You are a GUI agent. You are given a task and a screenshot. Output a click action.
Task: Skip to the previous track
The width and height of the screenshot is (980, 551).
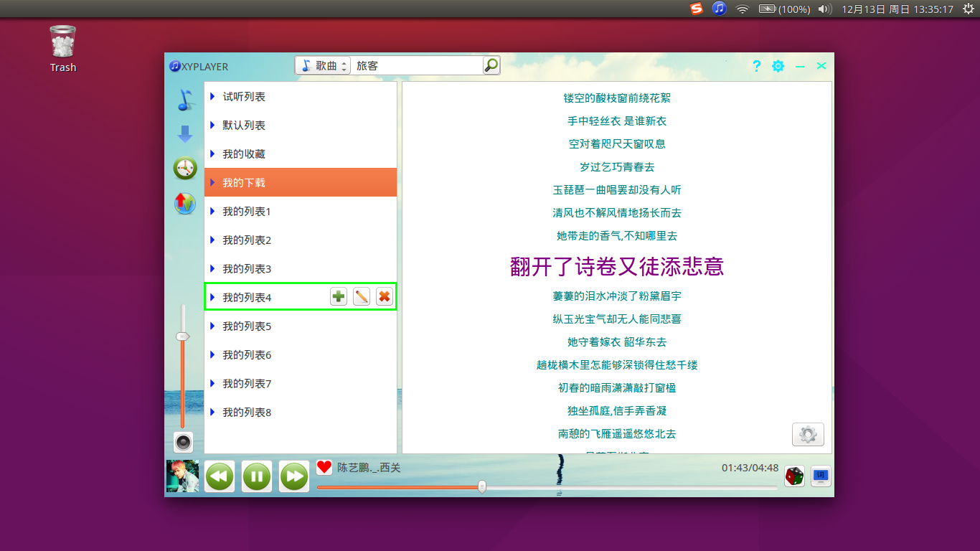coord(220,476)
